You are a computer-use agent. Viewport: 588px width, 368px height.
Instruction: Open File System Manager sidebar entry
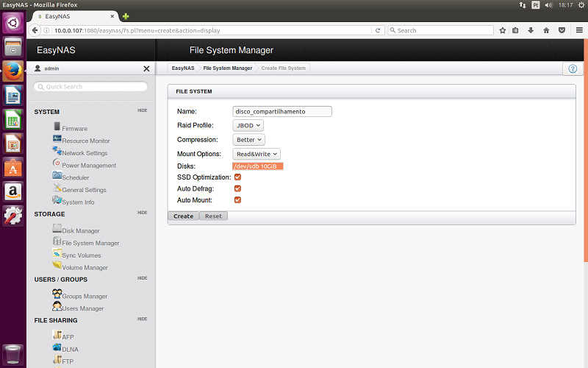(90, 243)
